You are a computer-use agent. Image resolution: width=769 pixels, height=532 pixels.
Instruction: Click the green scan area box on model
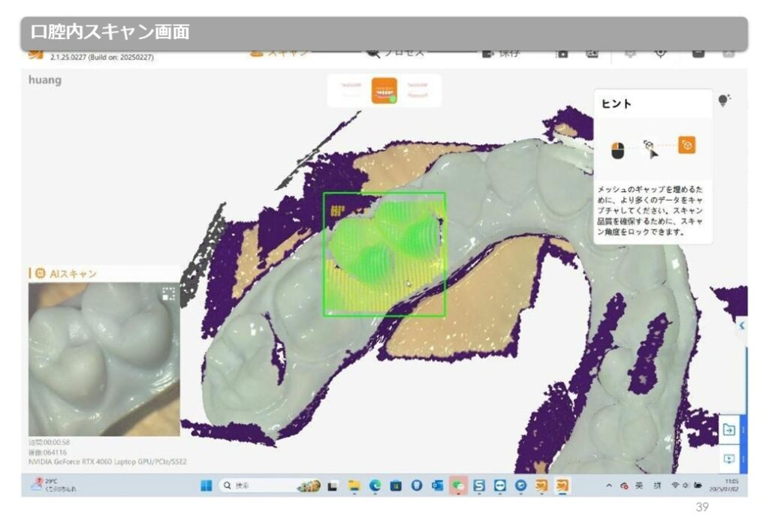pos(384,254)
